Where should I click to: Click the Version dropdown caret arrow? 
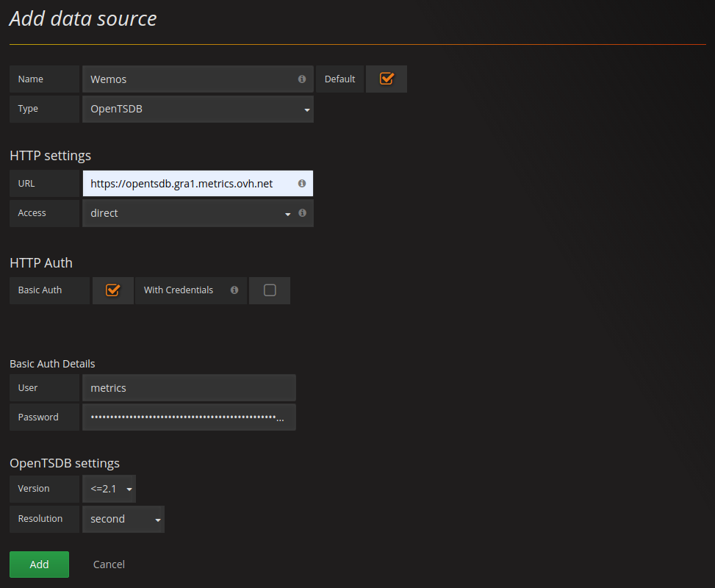click(129, 489)
